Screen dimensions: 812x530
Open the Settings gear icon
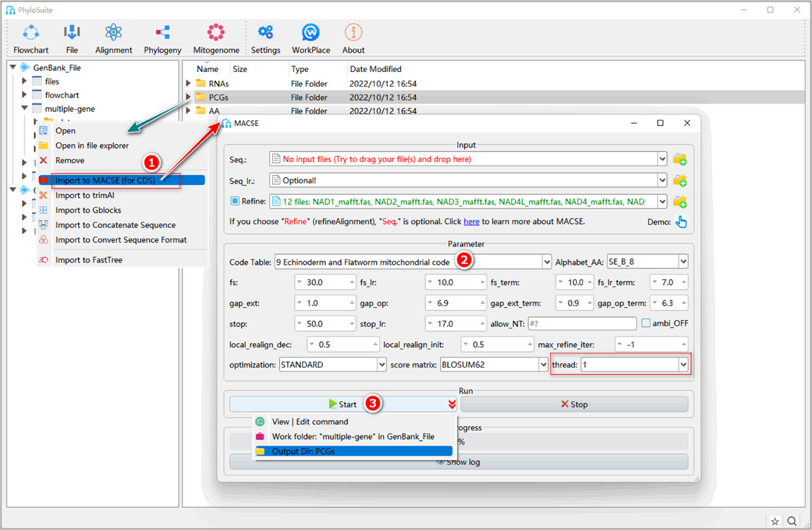266,33
